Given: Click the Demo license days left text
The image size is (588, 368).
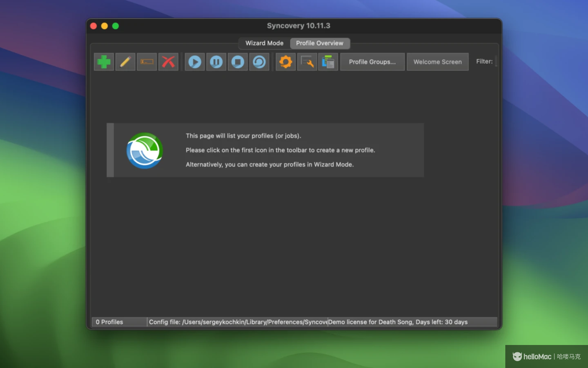Looking at the screenshot, I should (398, 322).
